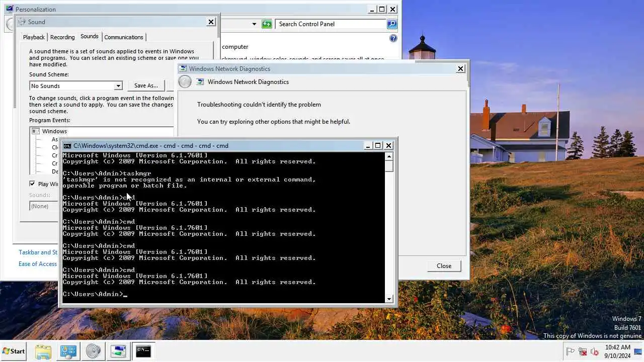Click the Sound dialog title bar icon

tap(22, 22)
